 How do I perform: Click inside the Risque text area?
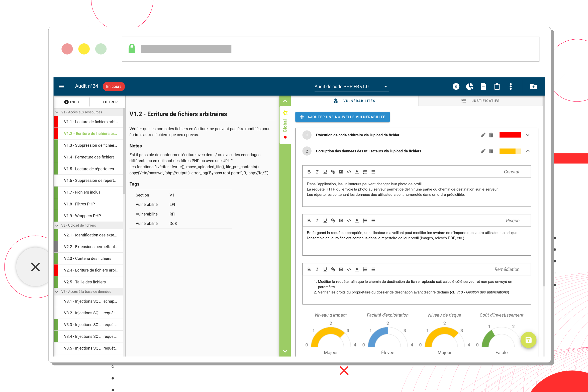[x=417, y=241]
